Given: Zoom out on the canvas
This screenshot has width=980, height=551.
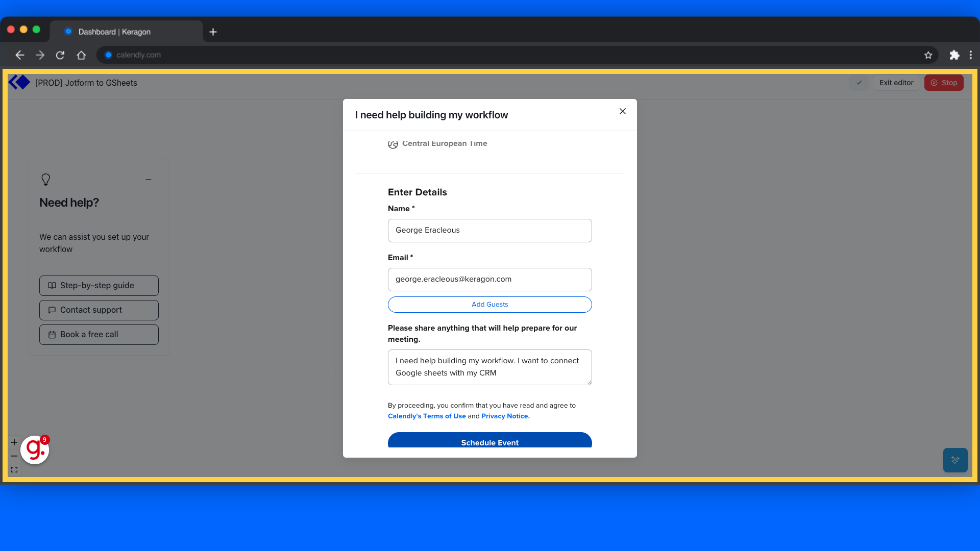Looking at the screenshot, I should [14, 456].
